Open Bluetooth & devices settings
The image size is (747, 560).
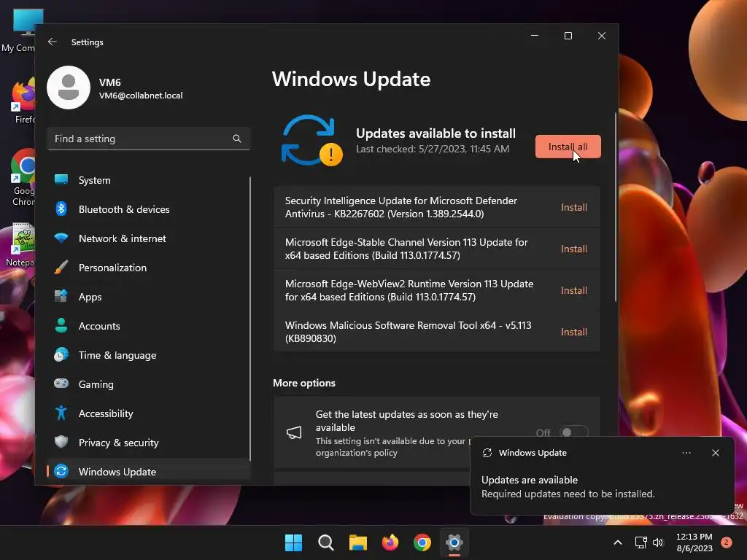point(149,209)
